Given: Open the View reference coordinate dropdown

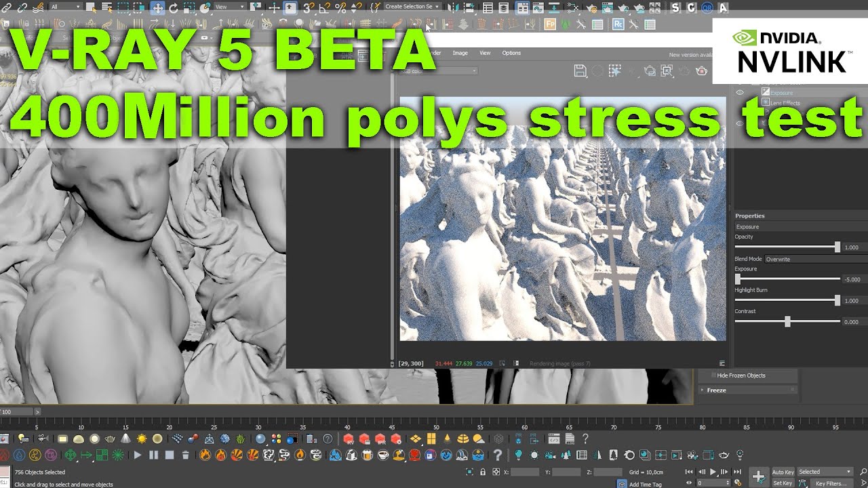Looking at the screenshot, I should click(231, 6).
